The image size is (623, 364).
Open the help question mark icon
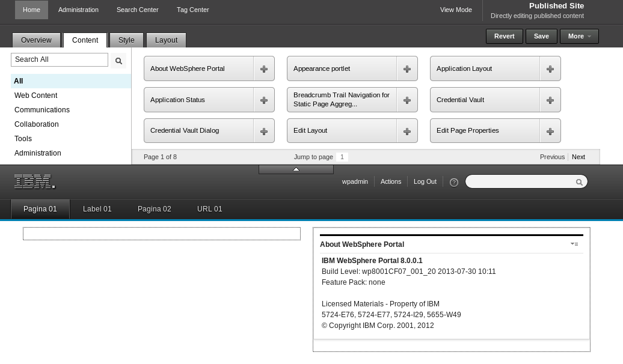(x=454, y=182)
